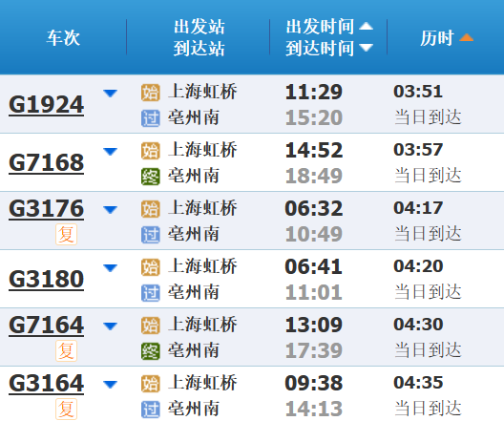This screenshot has width=504, height=421.
Task: Click the 始 origin icon for G1924
Action: click(x=151, y=93)
